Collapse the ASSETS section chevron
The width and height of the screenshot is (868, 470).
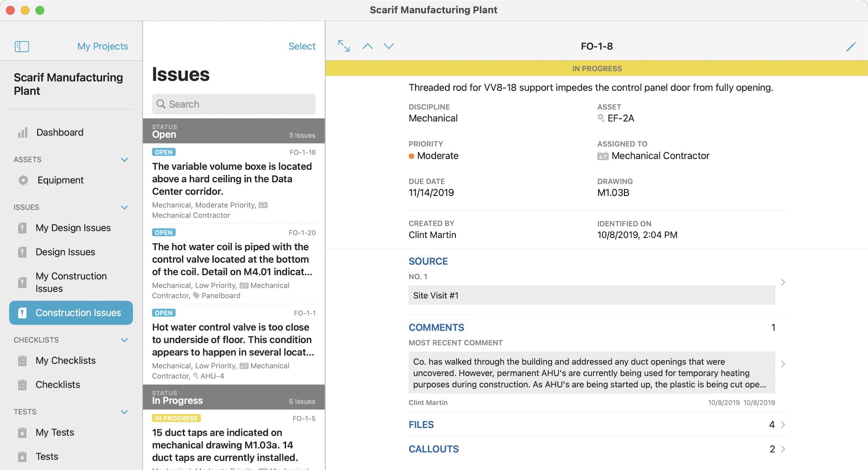124,160
